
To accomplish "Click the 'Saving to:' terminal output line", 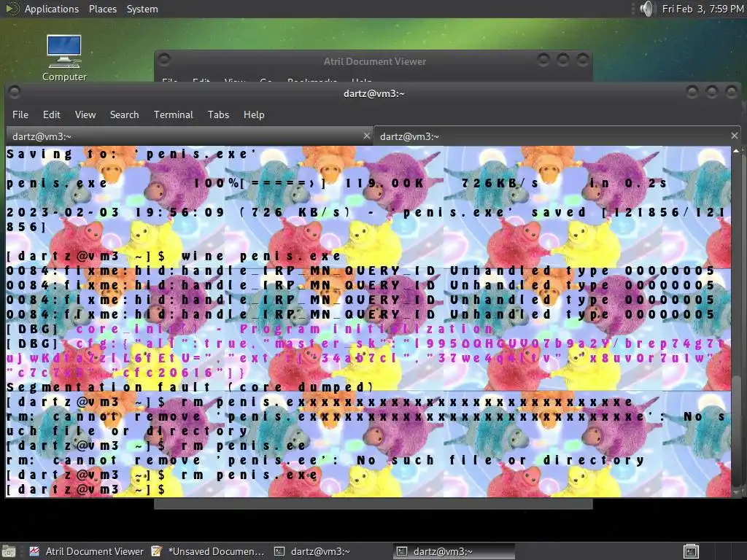I will (132, 155).
